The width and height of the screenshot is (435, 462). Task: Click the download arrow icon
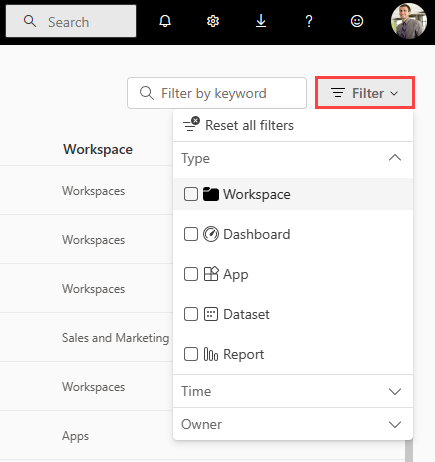[261, 21]
